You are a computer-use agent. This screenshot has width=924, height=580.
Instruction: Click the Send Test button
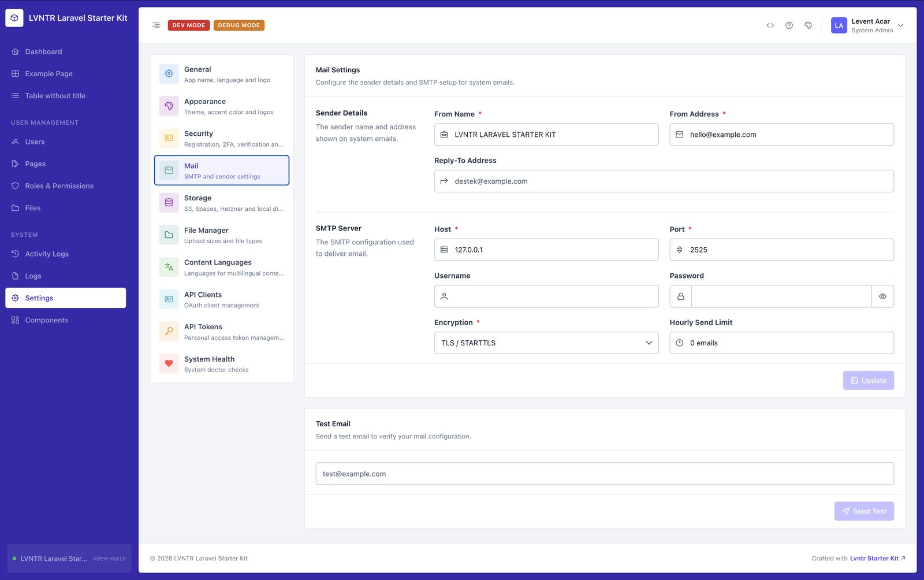click(864, 511)
